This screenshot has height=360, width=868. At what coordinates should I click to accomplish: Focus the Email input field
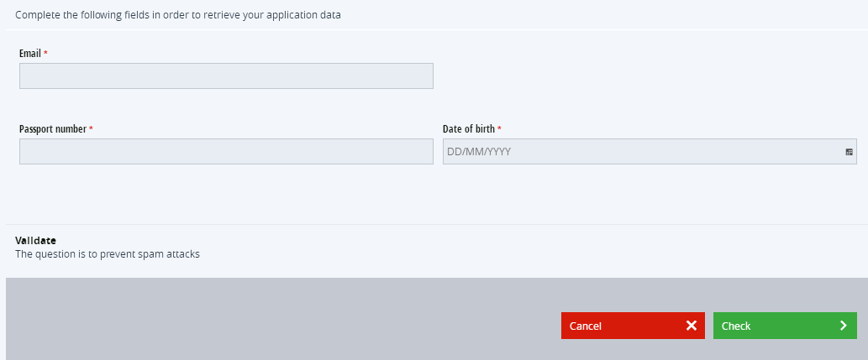click(x=226, y=76)
